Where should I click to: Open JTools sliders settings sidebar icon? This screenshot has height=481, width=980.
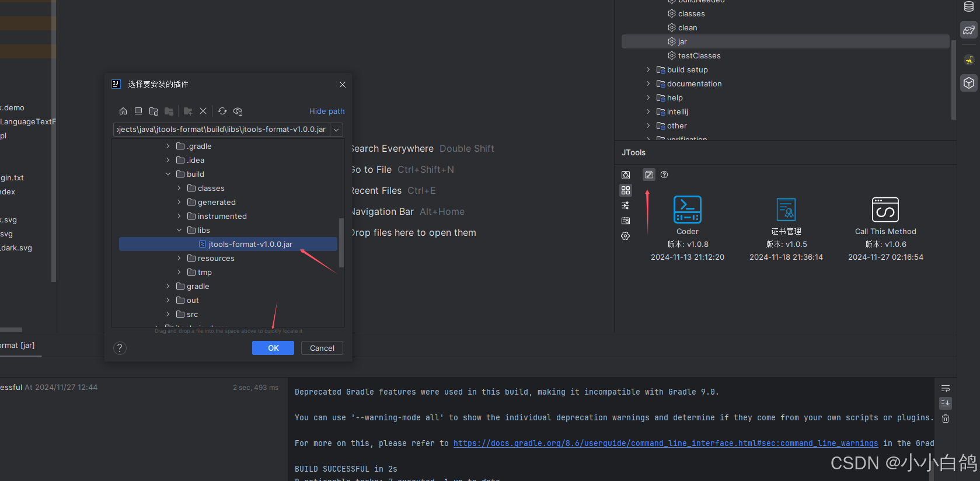point(626,205)
